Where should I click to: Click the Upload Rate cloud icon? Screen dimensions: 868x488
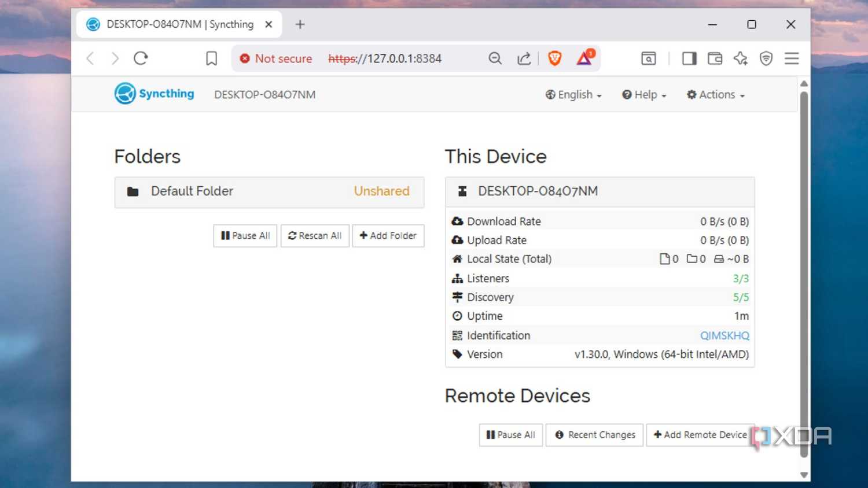[x=457, y=240]
